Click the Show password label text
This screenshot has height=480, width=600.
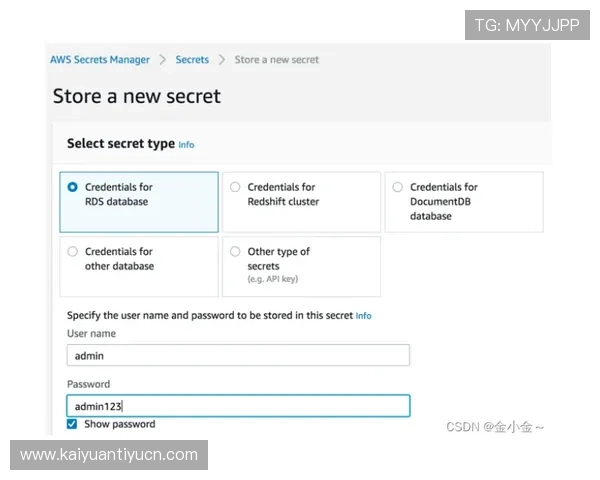coord(119,424)
